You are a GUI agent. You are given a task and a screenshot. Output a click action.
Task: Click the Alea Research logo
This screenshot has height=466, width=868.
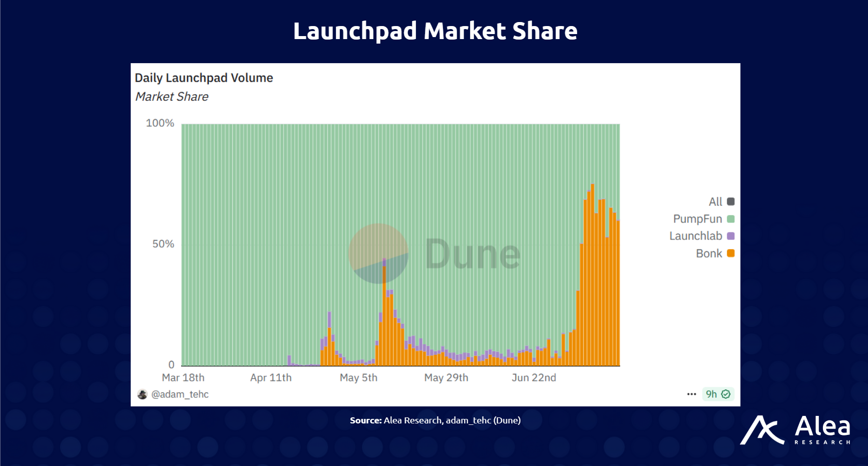click(x=795, y=430)
